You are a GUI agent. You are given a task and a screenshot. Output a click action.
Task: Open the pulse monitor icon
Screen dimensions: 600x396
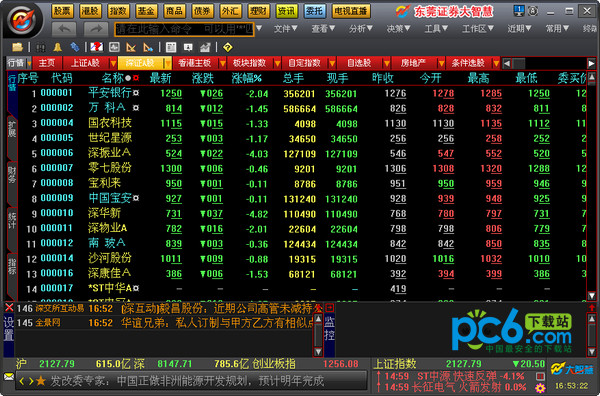tap(114, 47)
